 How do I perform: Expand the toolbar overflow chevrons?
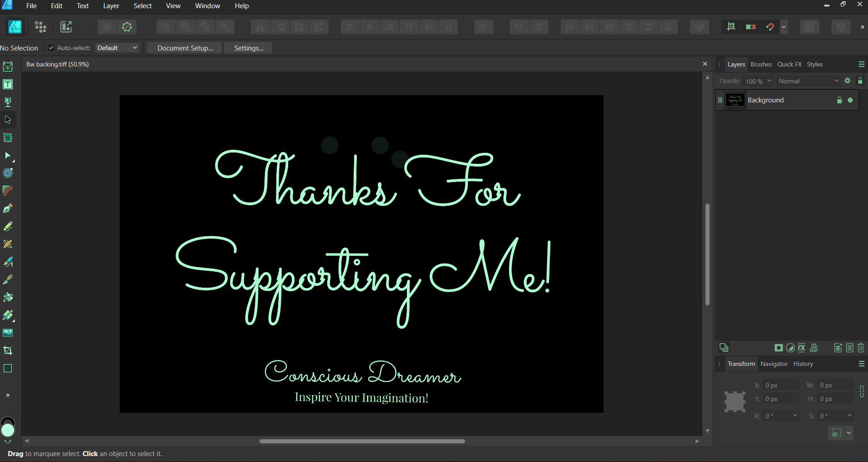click(x=862, y=27)
